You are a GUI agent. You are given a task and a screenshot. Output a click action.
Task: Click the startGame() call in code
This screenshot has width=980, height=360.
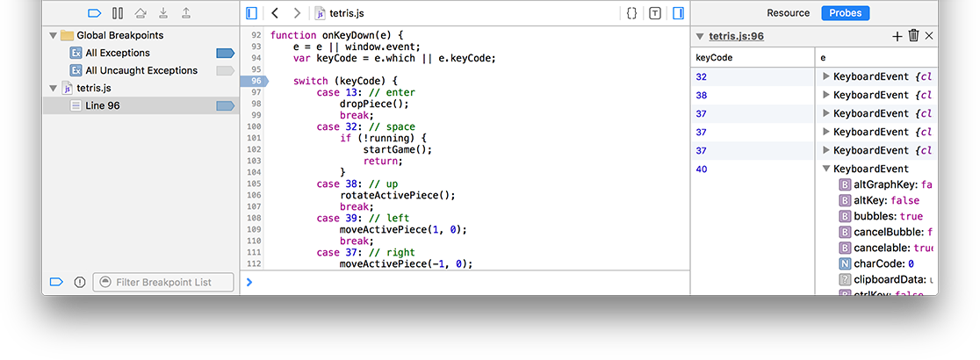[398, 149]
